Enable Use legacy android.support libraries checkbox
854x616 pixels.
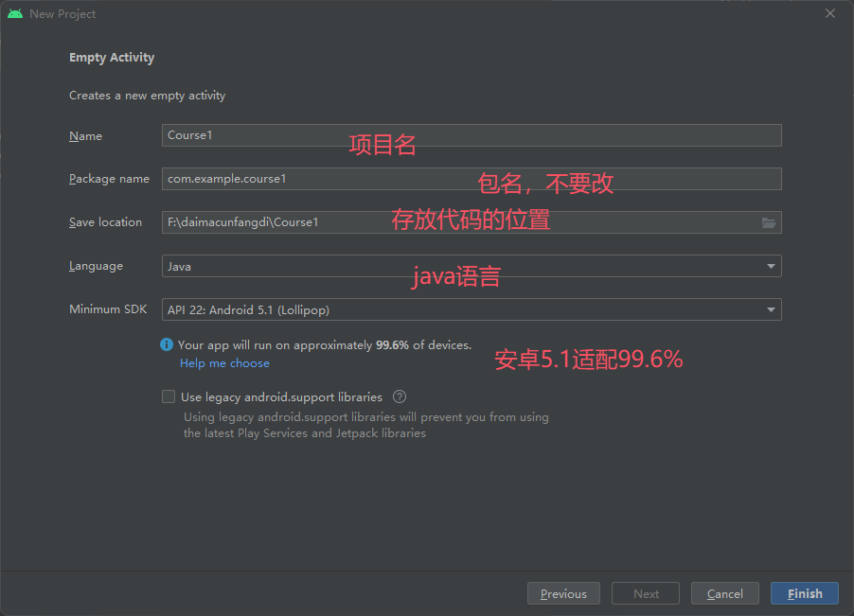169,396
